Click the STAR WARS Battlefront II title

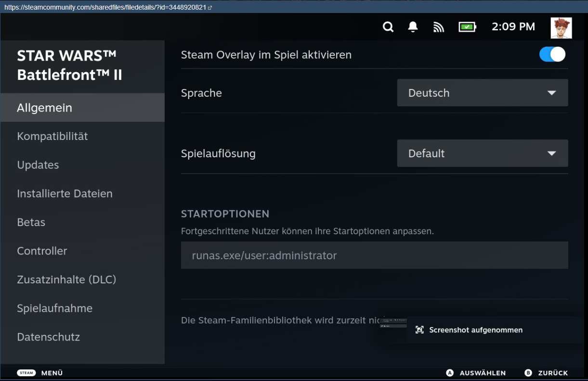[69, 65]
